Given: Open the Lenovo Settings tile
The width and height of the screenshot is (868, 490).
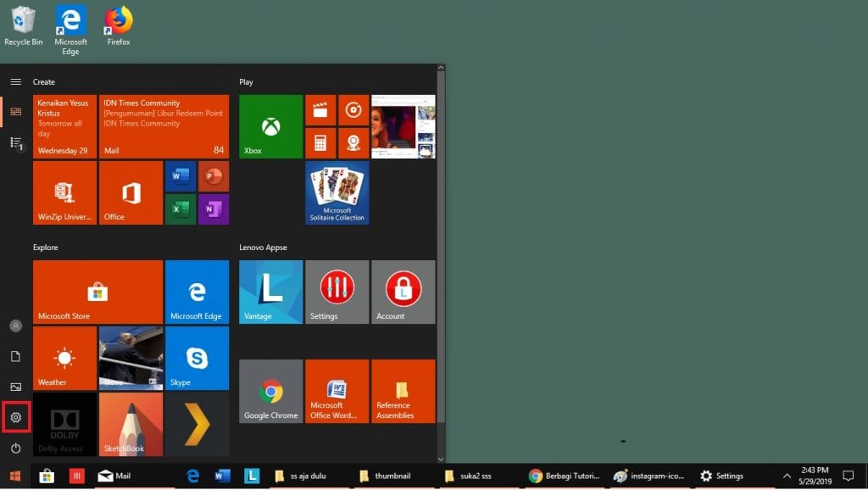Looking at the screenshot, I should [337, 292].
